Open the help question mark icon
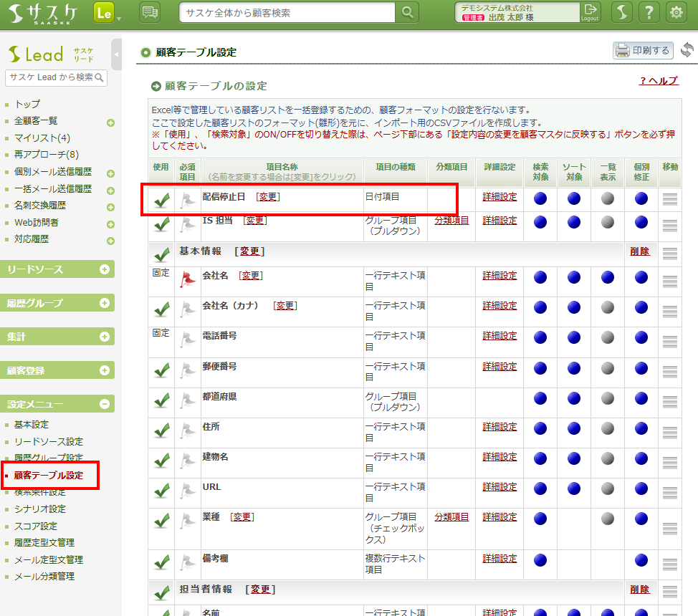 pos(648,13)
